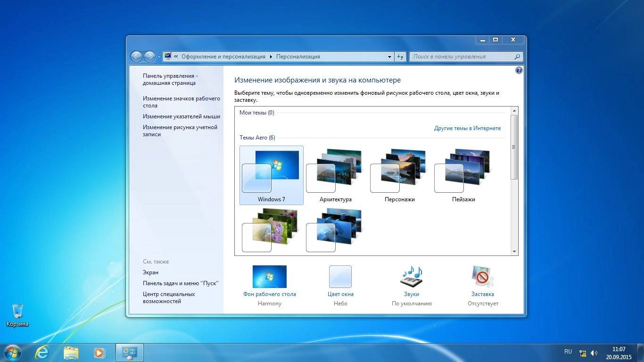Click the theme list scrollbar thumb
The width and height of the screenshot is (644, 362).
point(514,147)
